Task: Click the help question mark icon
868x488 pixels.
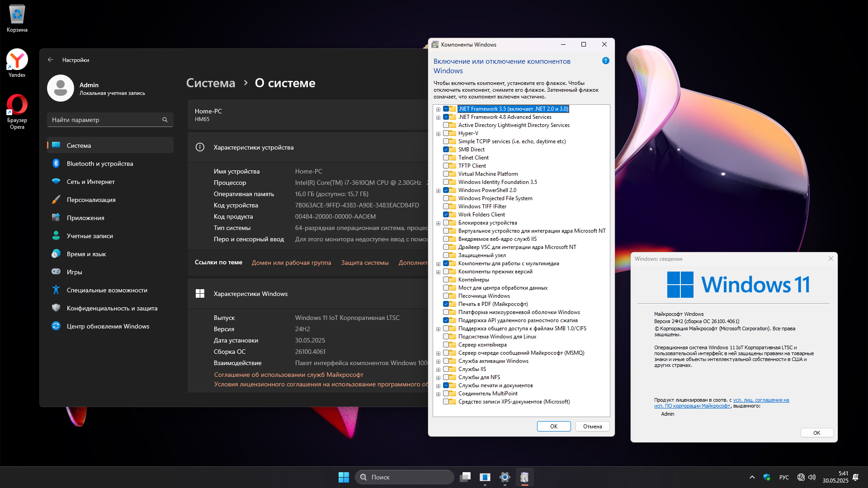Action: coord(605,61)
